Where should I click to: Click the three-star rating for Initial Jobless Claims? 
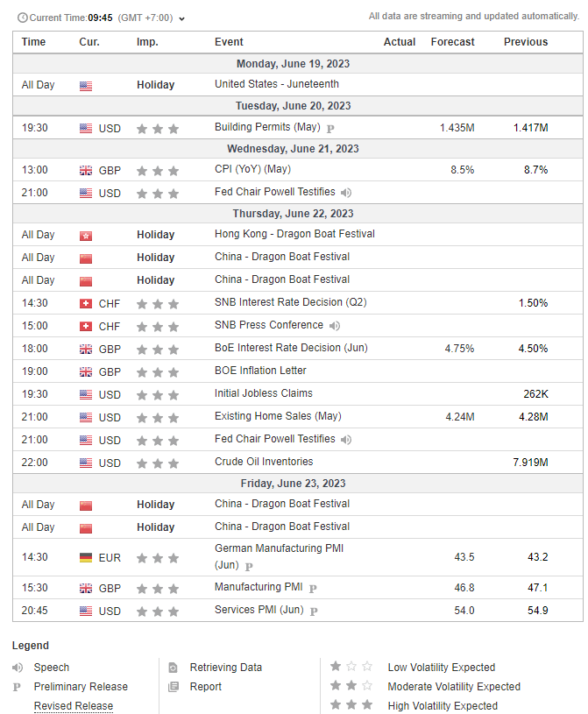[158, 394]
